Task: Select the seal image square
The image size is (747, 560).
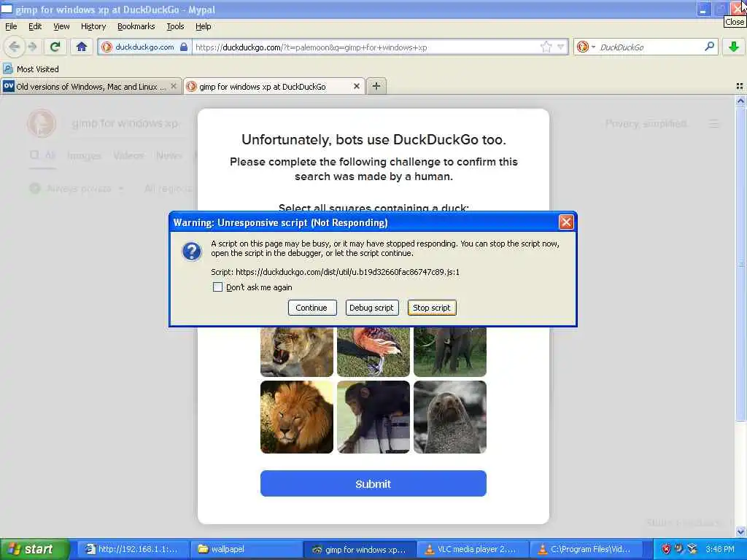Action: pos(450,416)
